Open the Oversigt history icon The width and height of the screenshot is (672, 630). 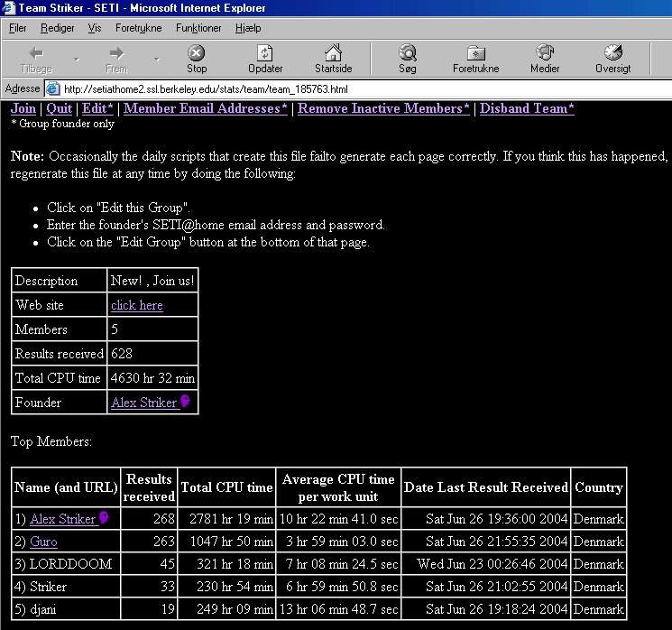tap(612, 52)
